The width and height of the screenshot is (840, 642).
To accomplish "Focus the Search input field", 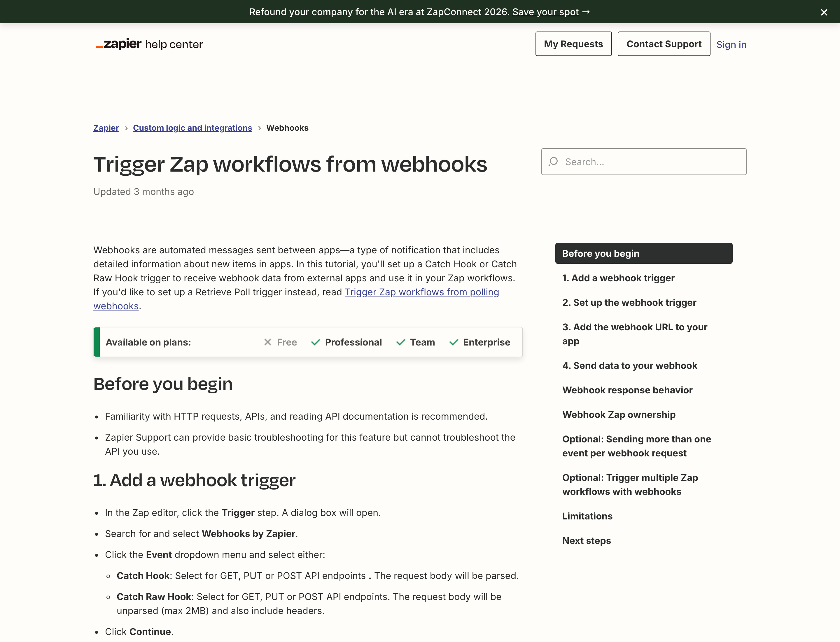I will [x=644, y=162].
